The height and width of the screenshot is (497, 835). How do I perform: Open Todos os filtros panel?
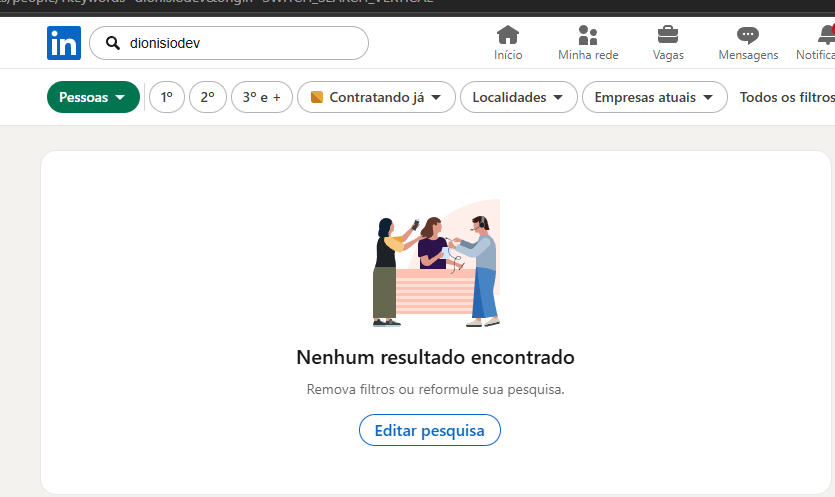pos(787,97)
